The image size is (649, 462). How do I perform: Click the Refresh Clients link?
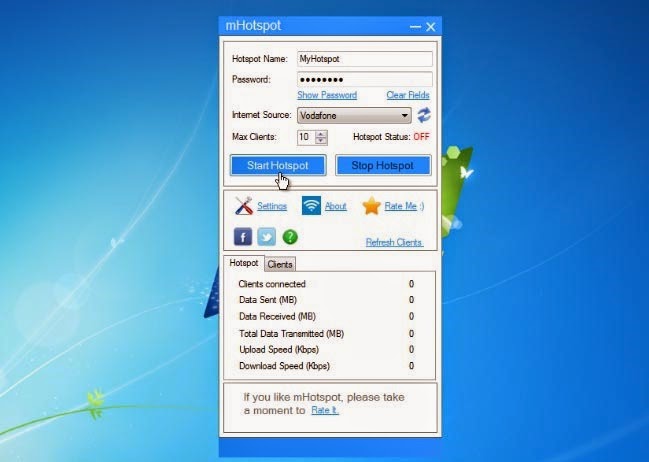point(394,243)
